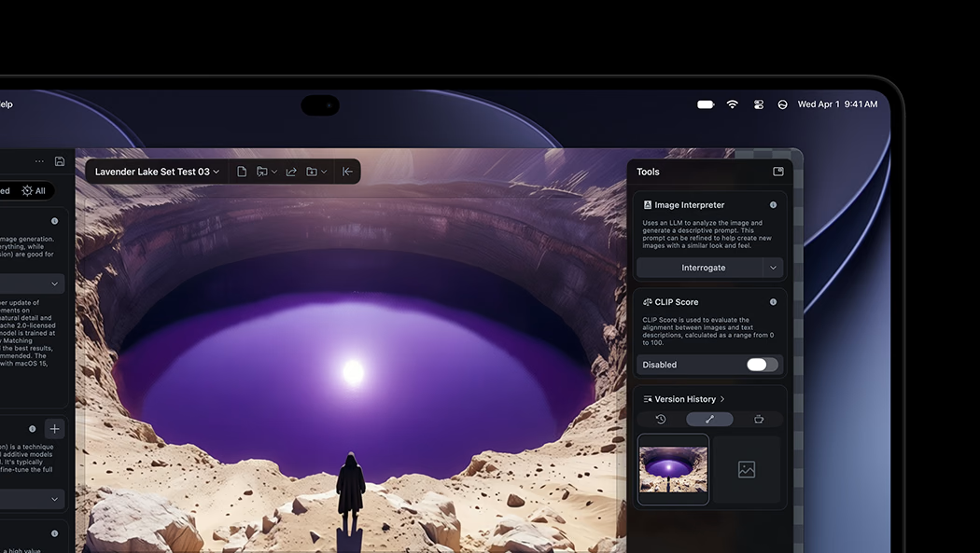Screen dimensions: 980x553
Task: Collapse the sidebar with the arrow-to-bar icon
Action: pos(347,172)
